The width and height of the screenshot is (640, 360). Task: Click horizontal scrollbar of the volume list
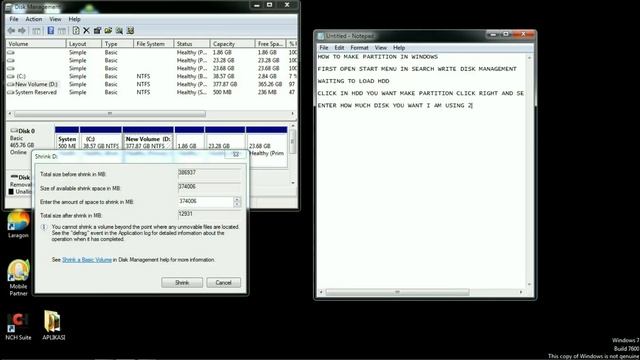coord(110,113)
